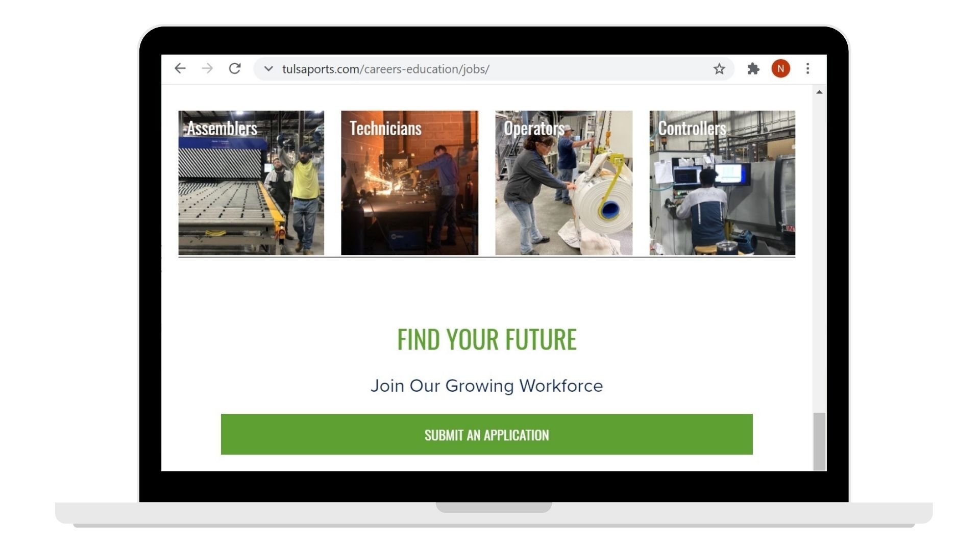The image size is (980, 551).
Task: Bookmark this page with the star icon
Action: 719,69
